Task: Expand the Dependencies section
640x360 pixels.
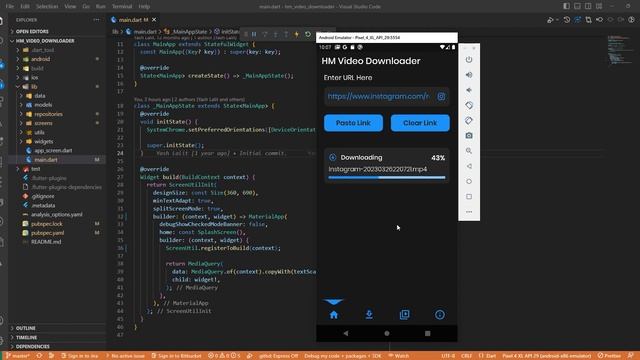Action: click(33, 347)
